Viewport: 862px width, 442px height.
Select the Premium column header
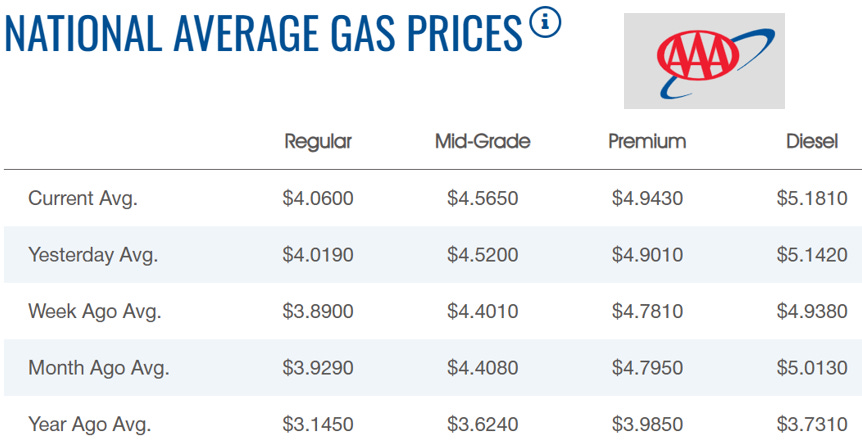(647, 142)
